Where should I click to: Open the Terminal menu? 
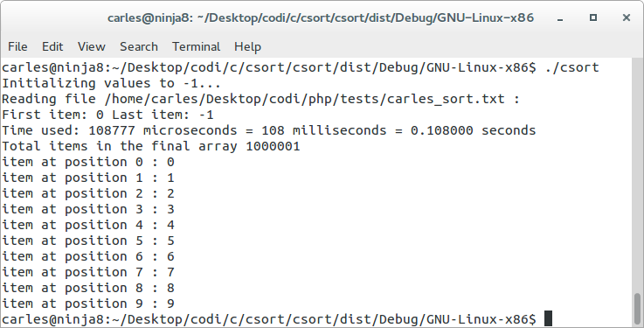[x=197, y=47]
